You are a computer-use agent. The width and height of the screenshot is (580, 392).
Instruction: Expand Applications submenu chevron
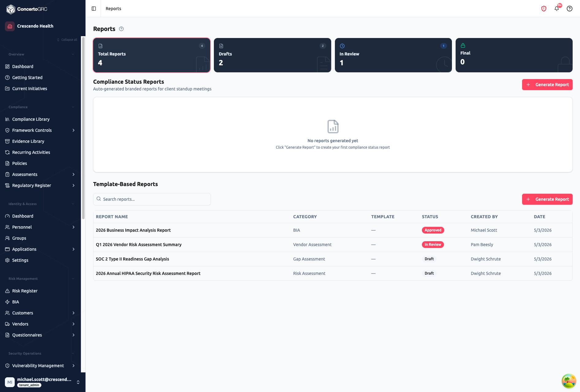[x=74, y=249]
